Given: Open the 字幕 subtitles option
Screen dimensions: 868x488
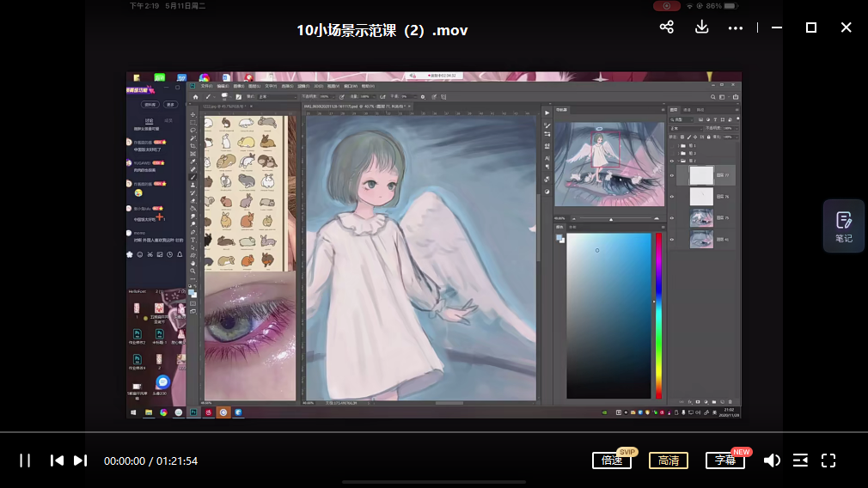Looking at the screenshot, I should tap(725, 461).
